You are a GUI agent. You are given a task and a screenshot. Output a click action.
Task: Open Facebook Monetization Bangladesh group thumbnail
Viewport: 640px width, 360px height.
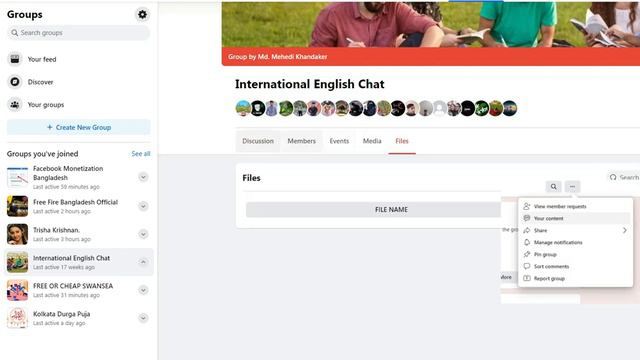18,177
